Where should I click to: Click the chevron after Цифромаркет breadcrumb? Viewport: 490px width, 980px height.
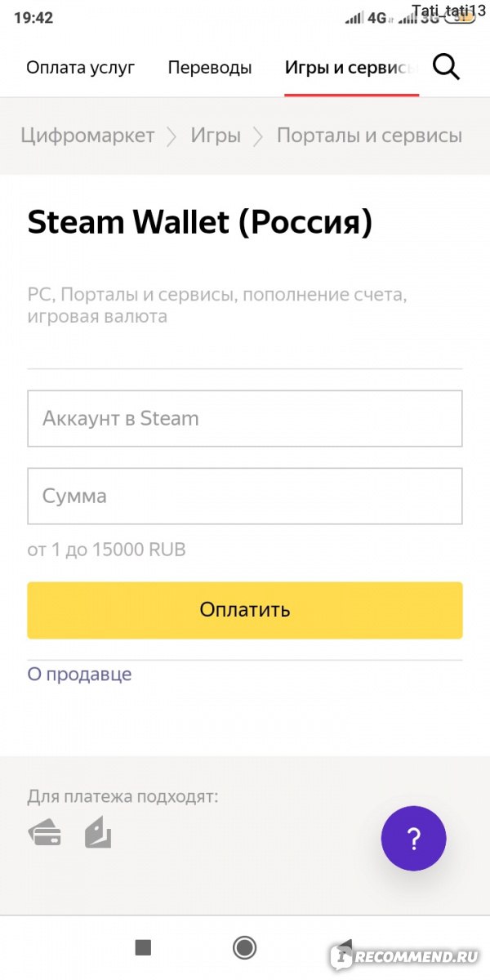(171, 136)
